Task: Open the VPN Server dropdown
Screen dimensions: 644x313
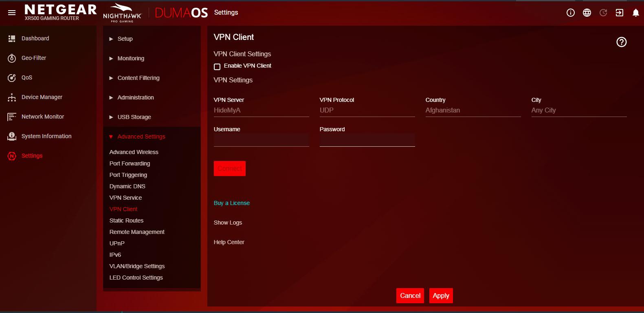Action: (261, 110)
